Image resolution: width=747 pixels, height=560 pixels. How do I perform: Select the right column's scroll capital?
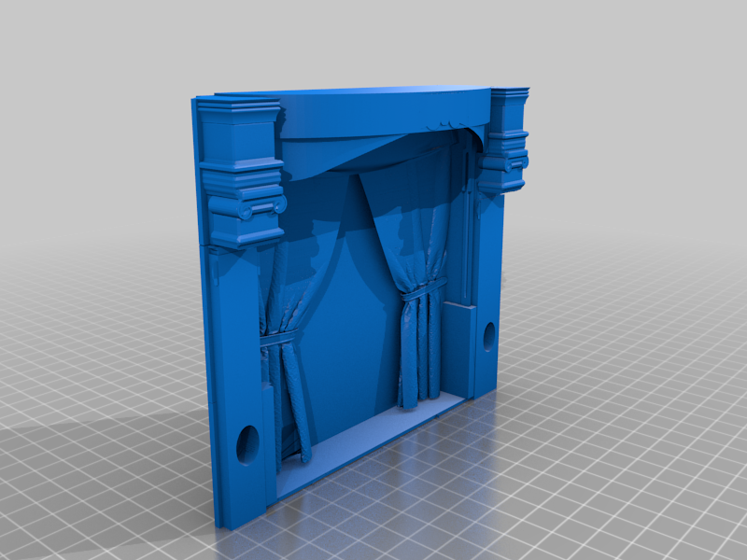tap(505, 164)
